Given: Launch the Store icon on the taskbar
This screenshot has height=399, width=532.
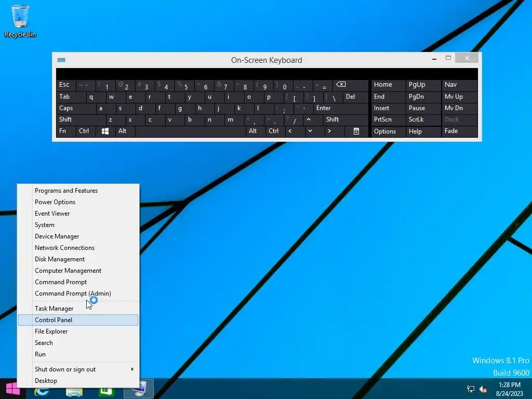Looking at the screenshot, I should [x=106, y=392].
